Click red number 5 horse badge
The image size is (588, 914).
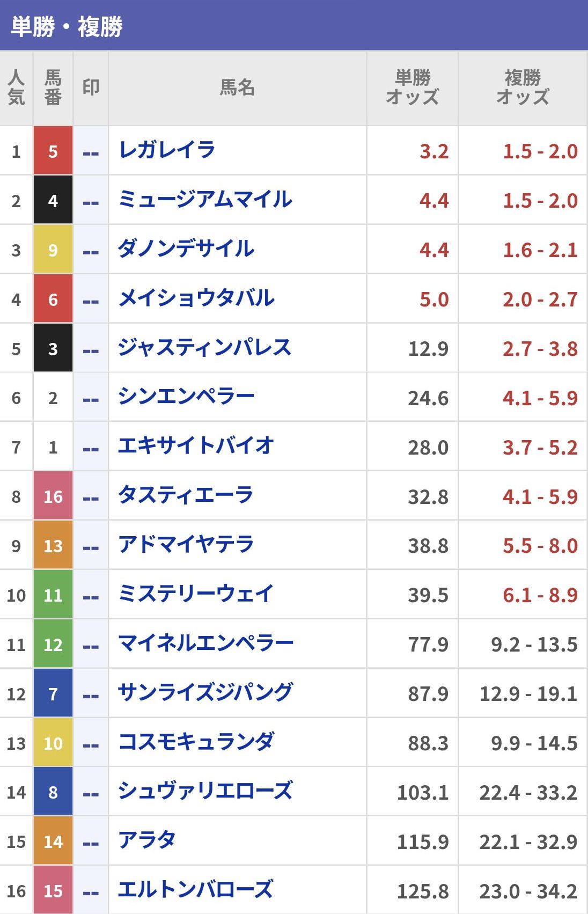click(53, 151)
